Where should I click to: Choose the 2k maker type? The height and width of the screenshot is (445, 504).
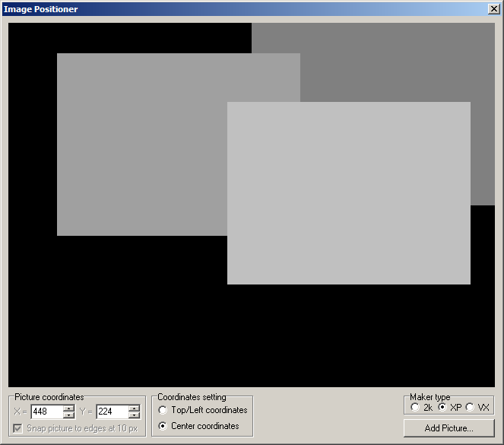[414, 407]
